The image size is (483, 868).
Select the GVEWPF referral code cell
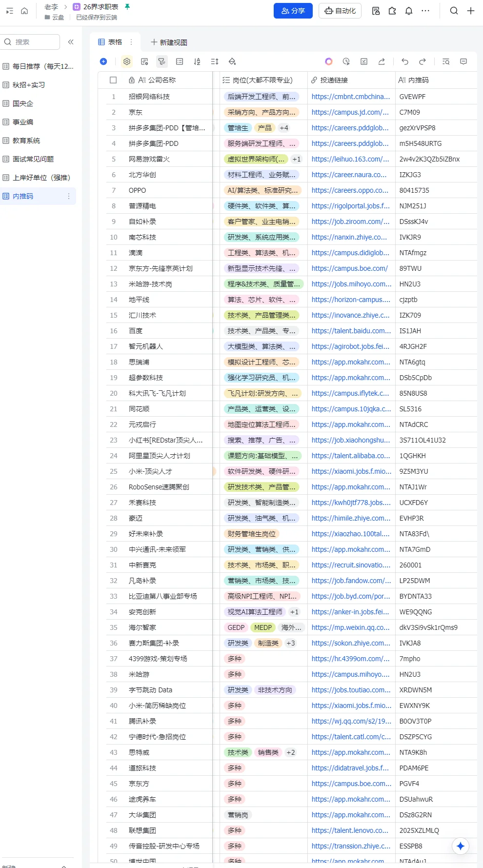436,97
